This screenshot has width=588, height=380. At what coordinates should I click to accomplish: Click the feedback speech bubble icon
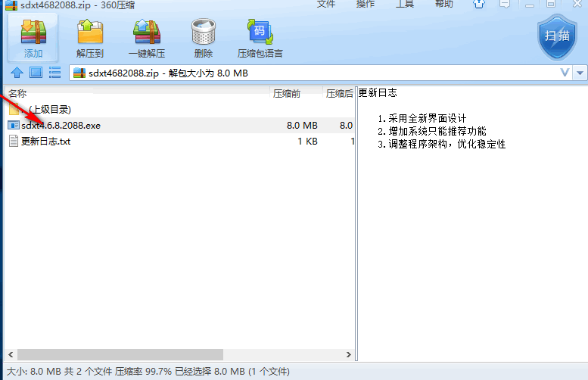click(x=505, y=4)
